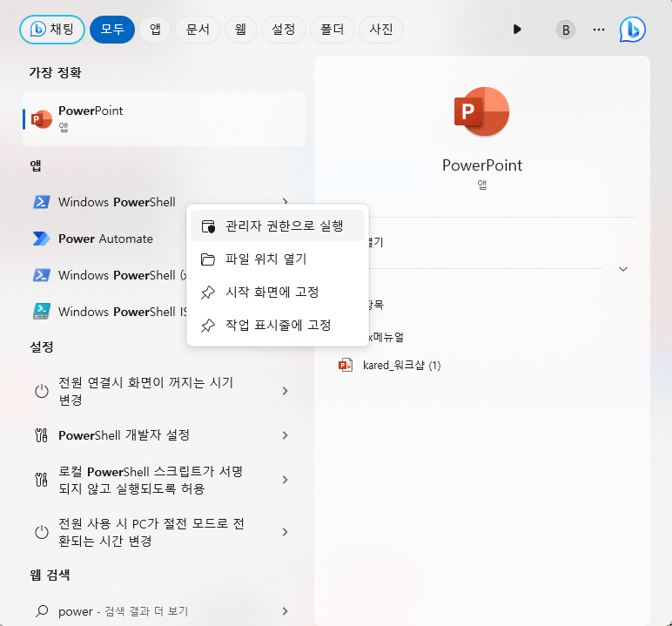Expand chevron for PowerShell 개발자 설정
The width and height of the screenshot is (672, 626).
click(285, 435)
